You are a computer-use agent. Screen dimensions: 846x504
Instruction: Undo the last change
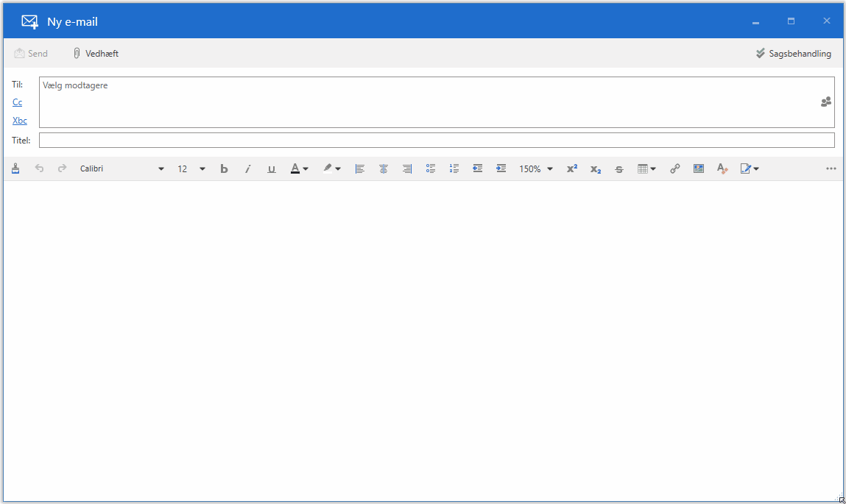pos(39,168)
